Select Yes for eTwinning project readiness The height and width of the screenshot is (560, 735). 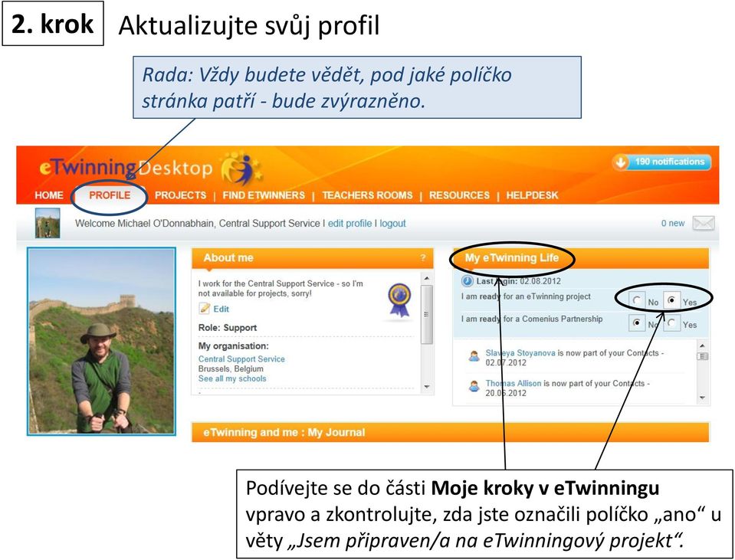click(671, 300)
